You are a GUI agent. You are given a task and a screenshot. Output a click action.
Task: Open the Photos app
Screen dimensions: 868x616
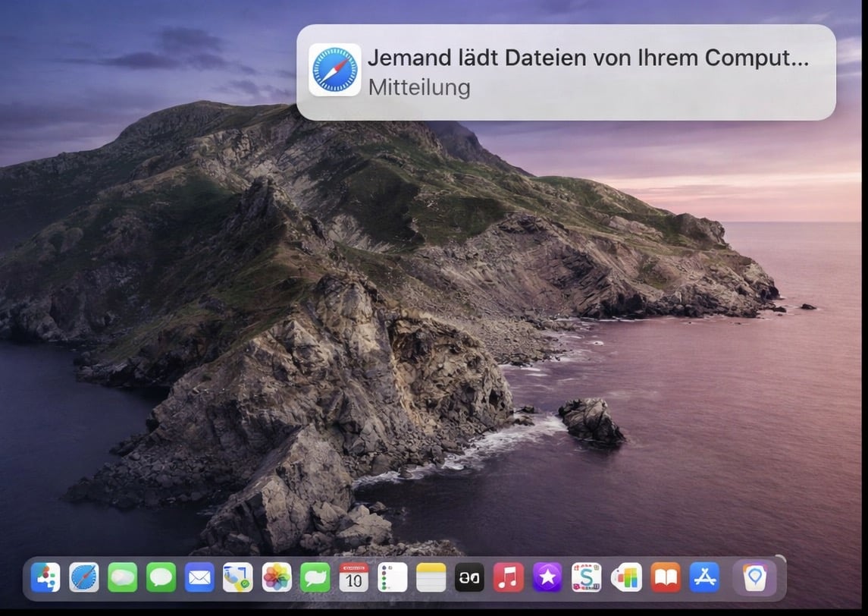276,578
